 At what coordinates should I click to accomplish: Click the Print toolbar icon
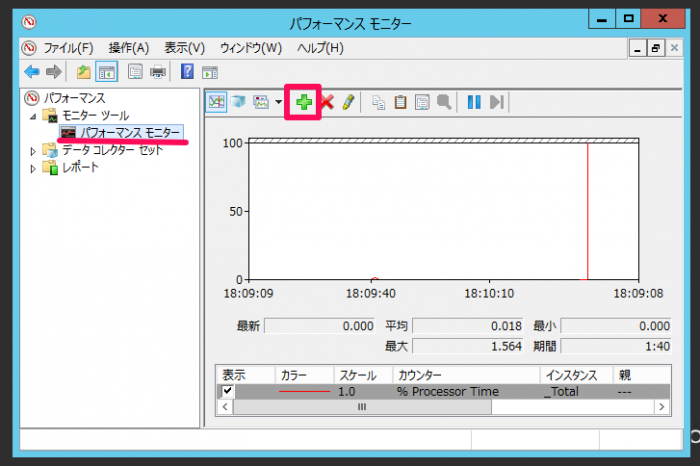pyautogui.click(x=158, y=71)
